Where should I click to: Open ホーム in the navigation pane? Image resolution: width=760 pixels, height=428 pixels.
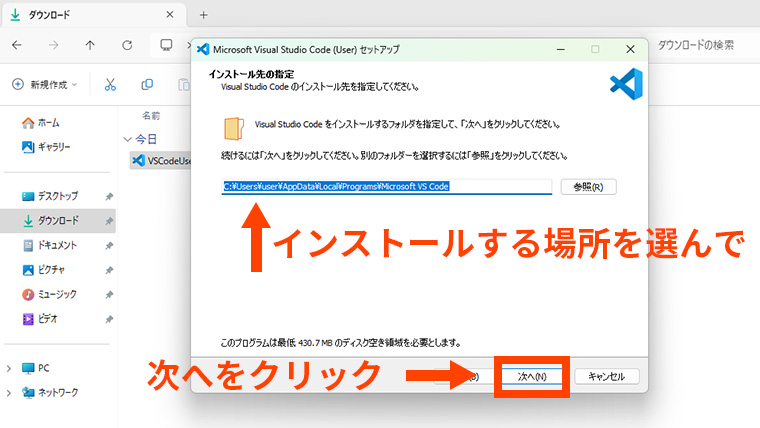click(x=47, y=122)
